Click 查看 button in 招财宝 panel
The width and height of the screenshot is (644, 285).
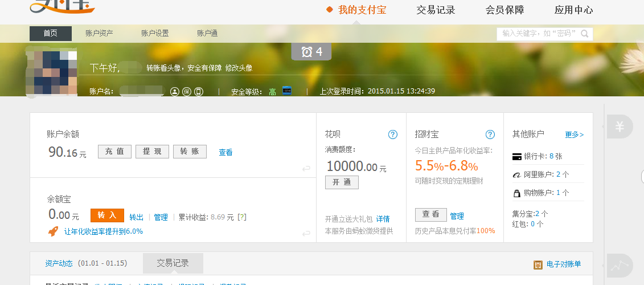tap(431, 215)
